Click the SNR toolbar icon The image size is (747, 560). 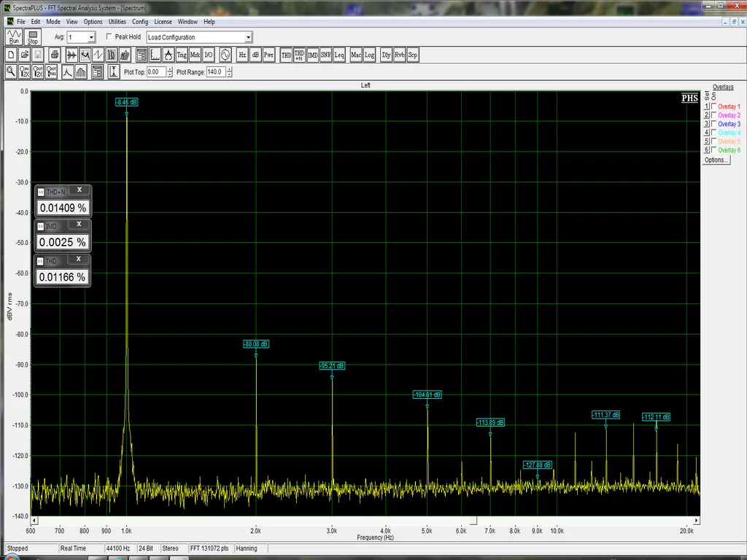[325, 55]
